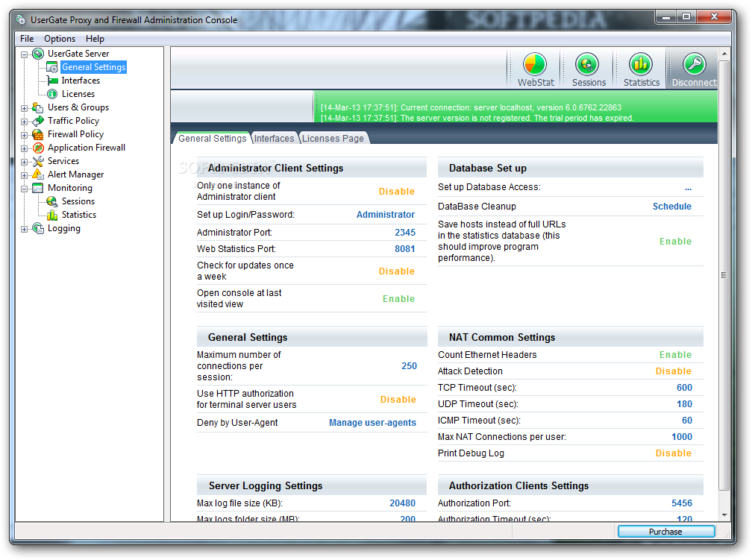Edit ICMP Timeout value 60
Viewport: 752px width, 560px height.
click(x=687, y=420)
